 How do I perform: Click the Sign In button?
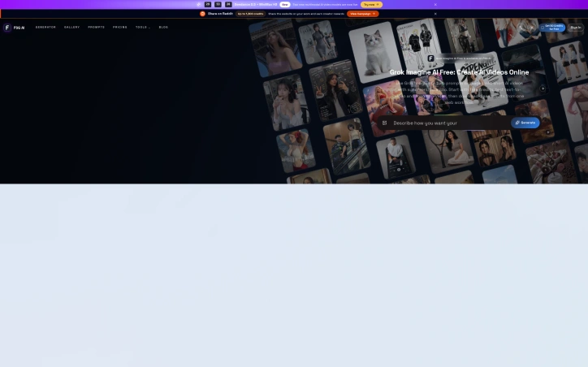576,28
